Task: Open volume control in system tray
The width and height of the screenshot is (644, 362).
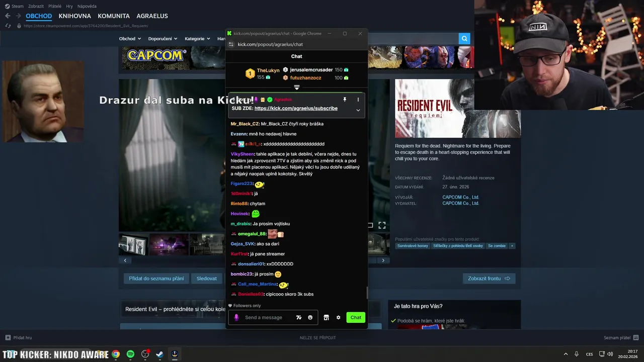Action: pyautogui.click(x=610, y=354)
